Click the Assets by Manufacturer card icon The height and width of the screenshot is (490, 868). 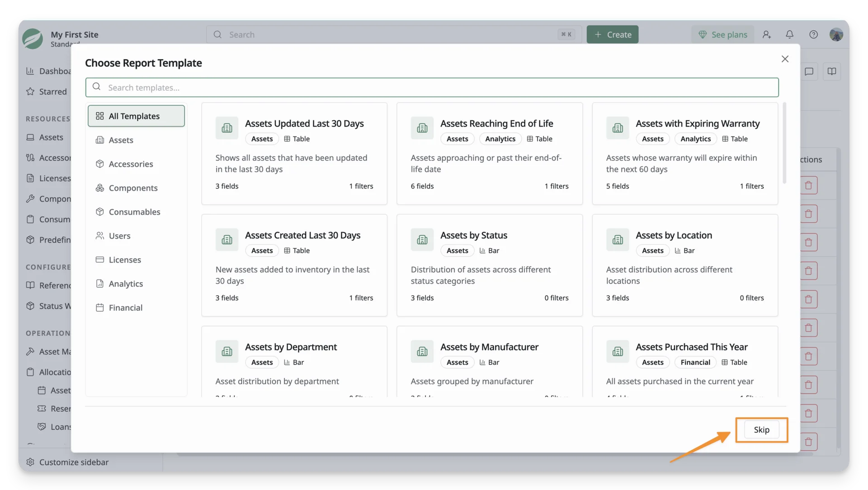tap(422, 351)
